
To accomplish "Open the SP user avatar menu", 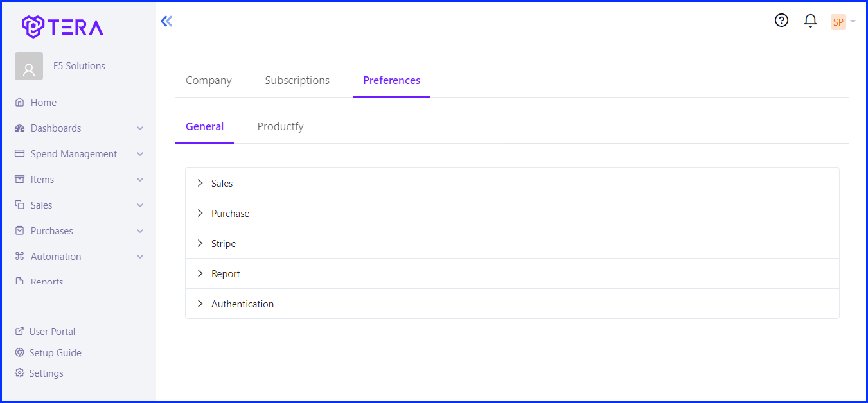I will [x=842, y=22].
